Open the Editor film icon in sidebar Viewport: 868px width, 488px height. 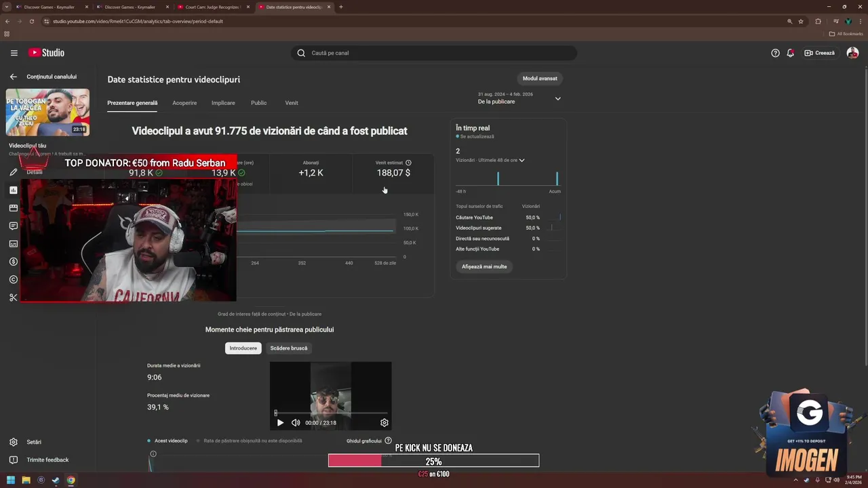click(13, 208)
